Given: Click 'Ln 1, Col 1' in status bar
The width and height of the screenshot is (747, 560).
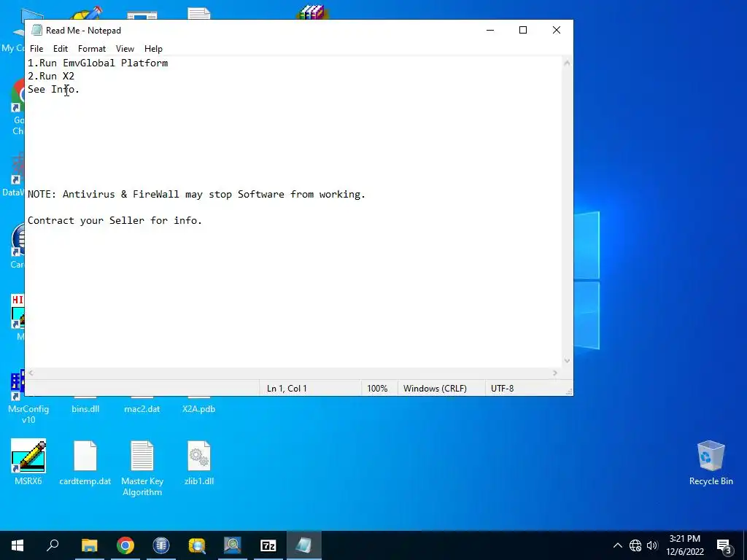Looking at the screenshot, I should pos(287,389).
